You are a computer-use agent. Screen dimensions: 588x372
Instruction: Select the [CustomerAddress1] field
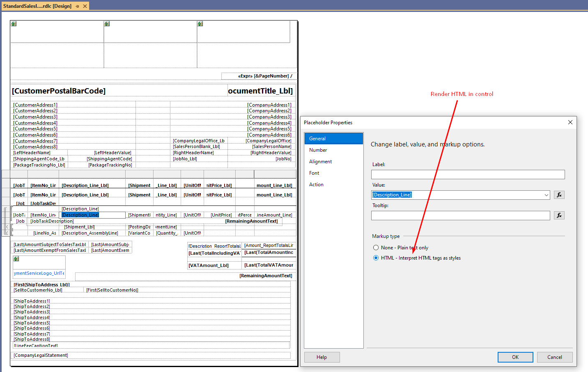click(x=35, y=105)
